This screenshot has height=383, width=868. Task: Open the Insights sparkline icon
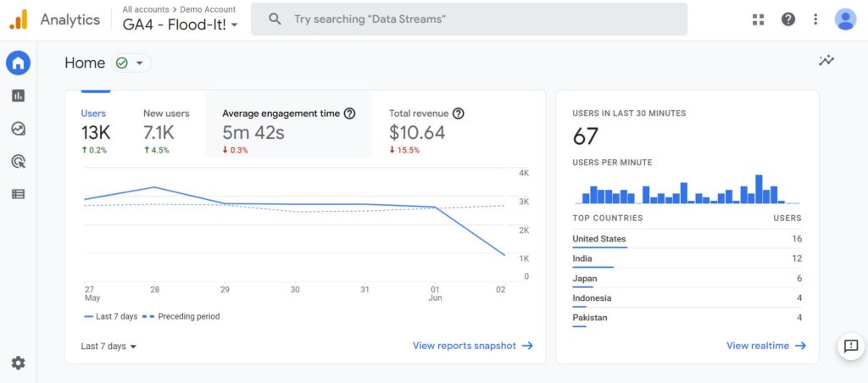[x=826, y=60]
